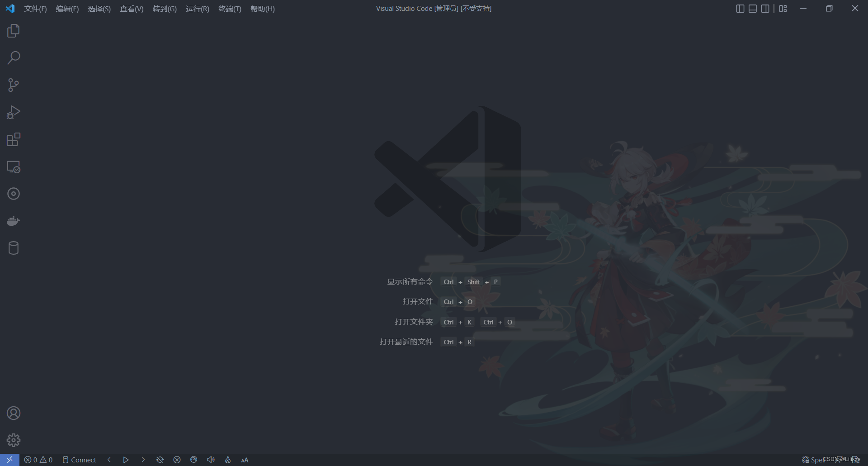Image resolution: width=868 pixels, height=466 pixels.
Task: Open the Run and Debug view
Action: click(13, 112)
